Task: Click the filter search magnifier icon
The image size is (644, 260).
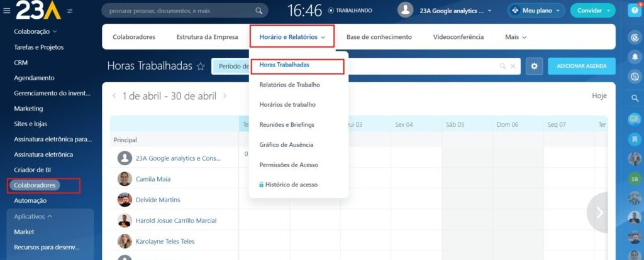Action: click(x=502, y=66)
